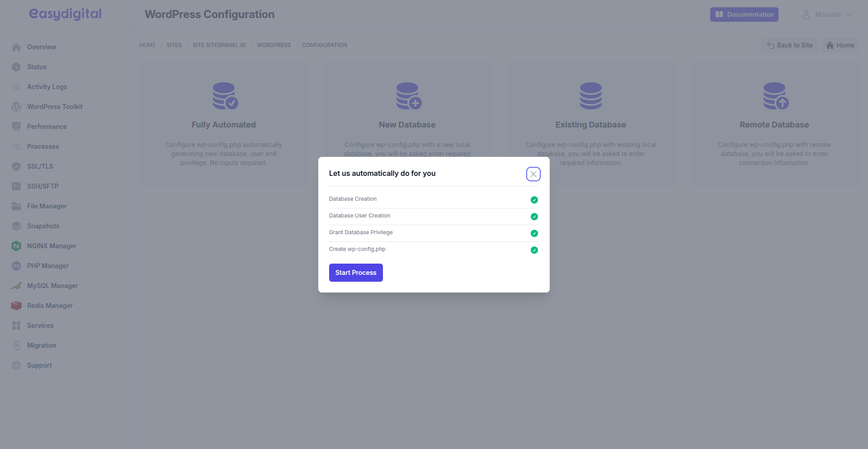Select the MySQL Manager icon in sidebar
Screen dimensions: 868x449
point(16,285)
